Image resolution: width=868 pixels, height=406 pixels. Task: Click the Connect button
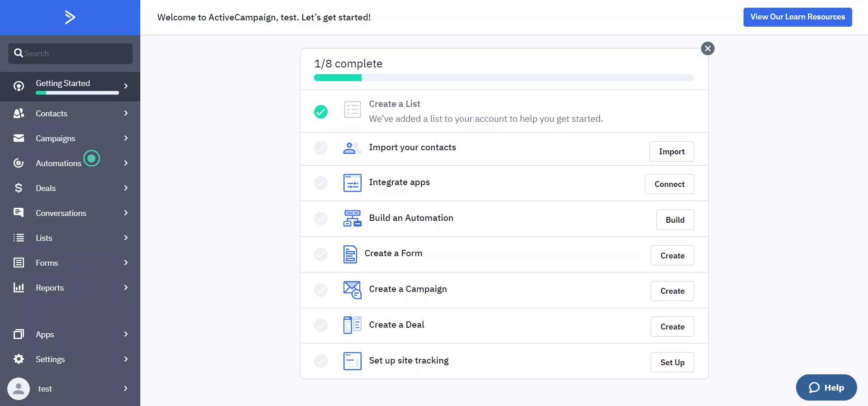669,184
